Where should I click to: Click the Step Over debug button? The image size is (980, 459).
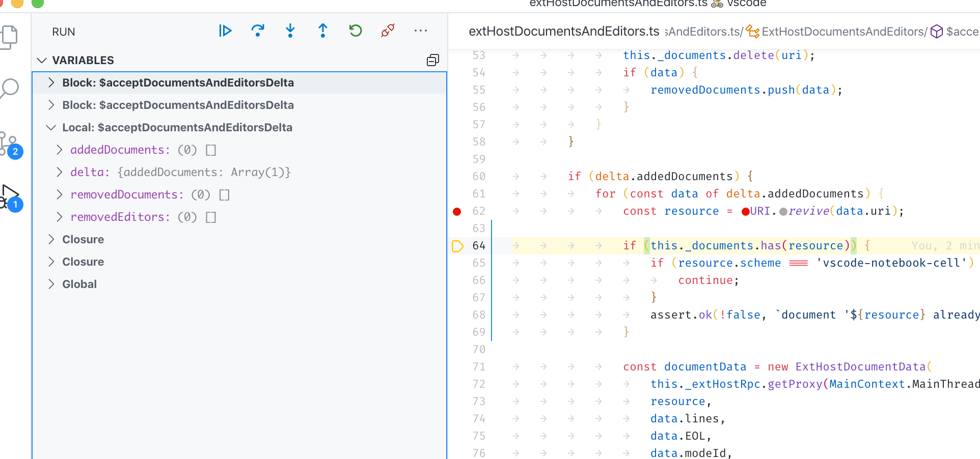click(258, 31)
